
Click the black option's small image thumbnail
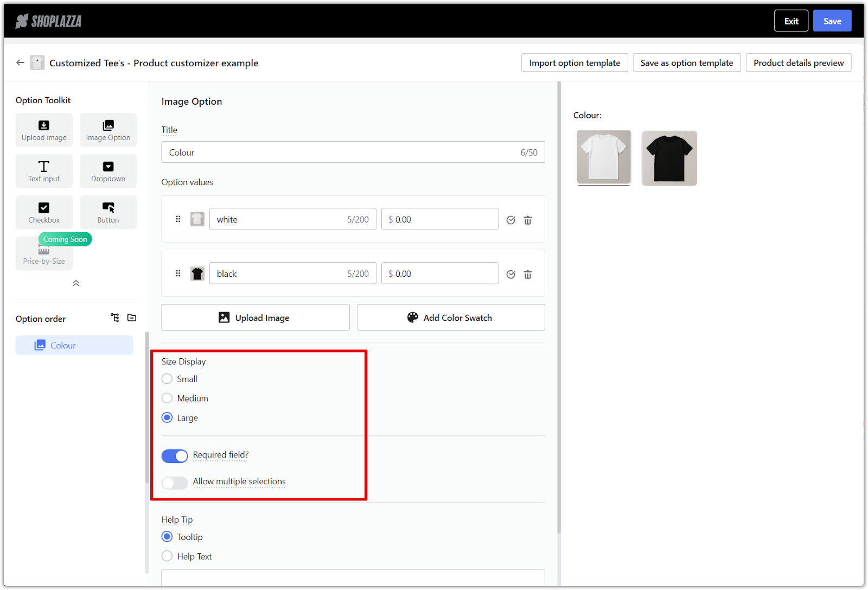point(197,273)
